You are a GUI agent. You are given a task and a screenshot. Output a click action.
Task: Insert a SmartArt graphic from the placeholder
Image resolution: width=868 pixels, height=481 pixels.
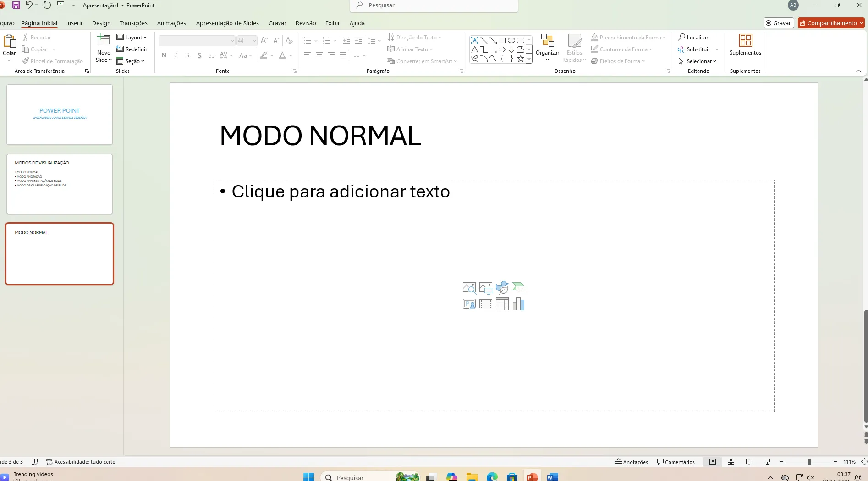coord(518,287)
